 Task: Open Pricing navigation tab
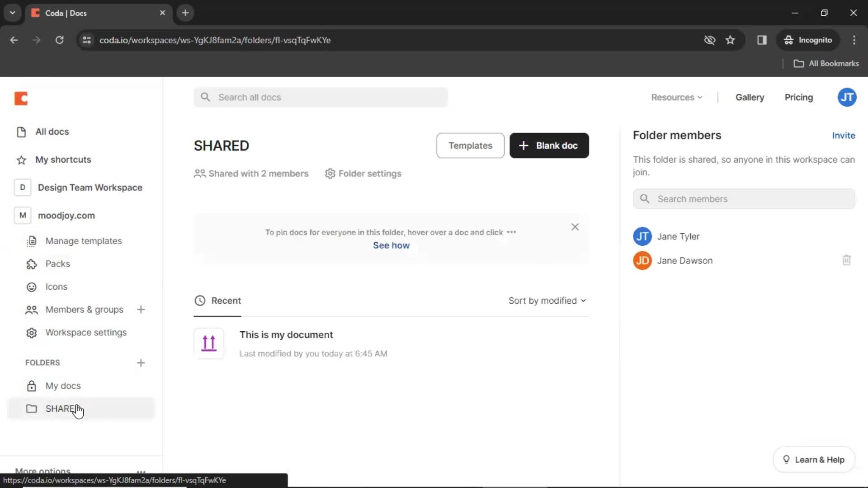[799, 97]
